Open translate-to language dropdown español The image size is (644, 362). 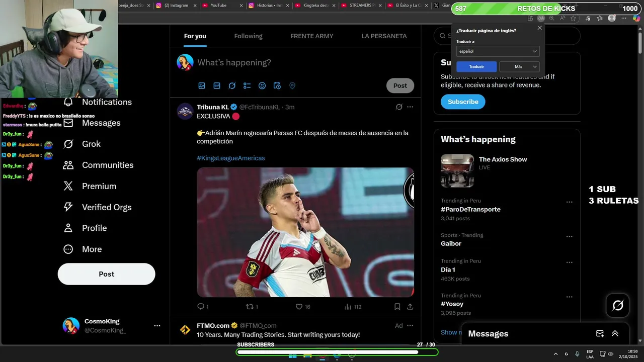pyautogui.click(x=498, y=51)
